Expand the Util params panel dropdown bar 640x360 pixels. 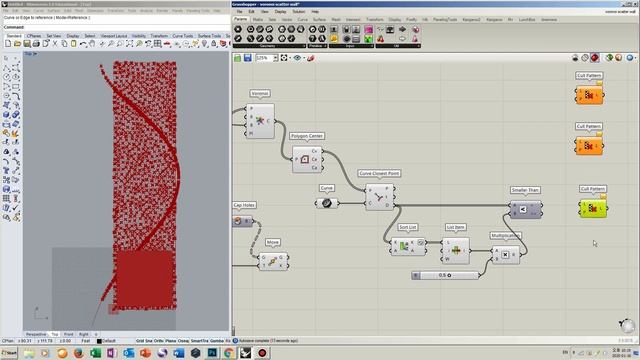398,46
